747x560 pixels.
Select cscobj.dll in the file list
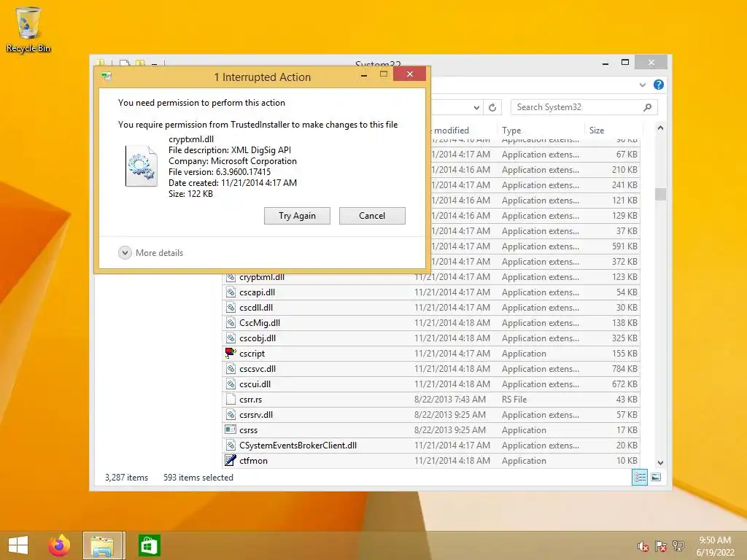point(430,338)
